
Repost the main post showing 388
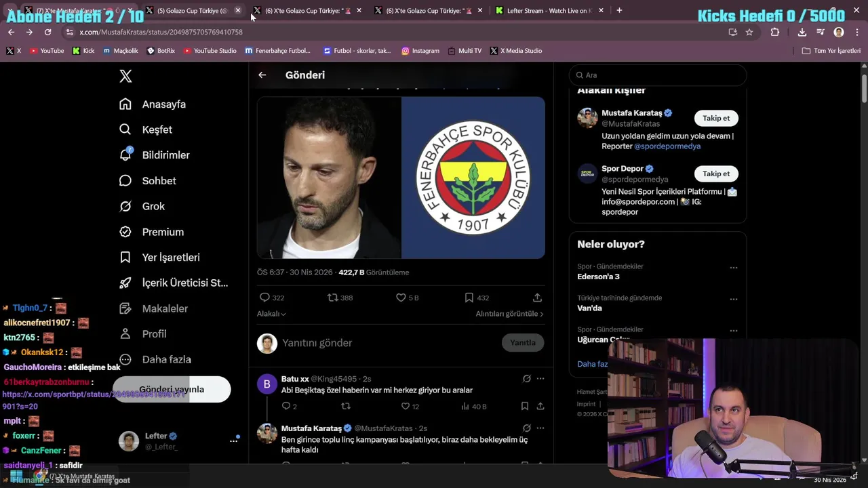point(333,298)
